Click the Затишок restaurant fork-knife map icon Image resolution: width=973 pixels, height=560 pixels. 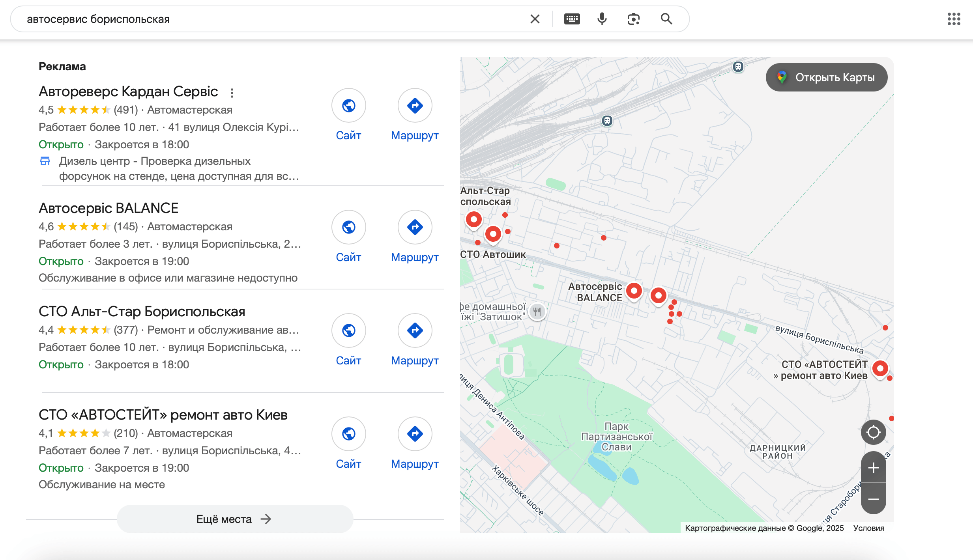coord(537,312)
